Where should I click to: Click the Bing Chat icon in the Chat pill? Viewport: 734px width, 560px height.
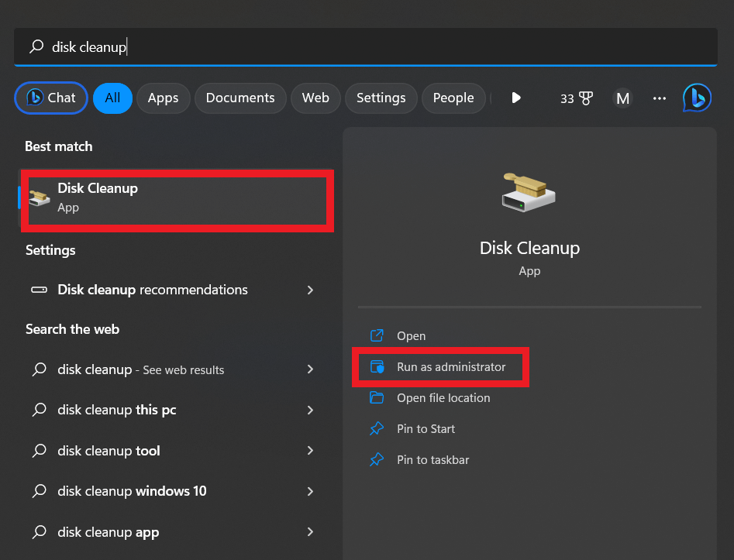[35, 98]
